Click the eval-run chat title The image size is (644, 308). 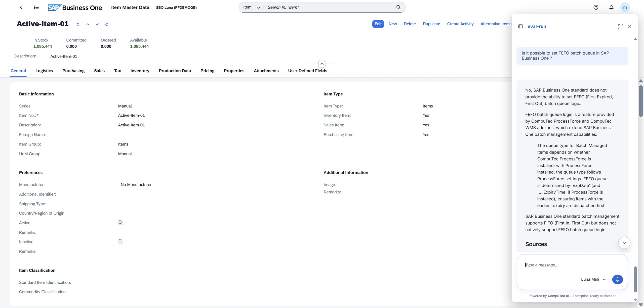[x=537, y=26]
